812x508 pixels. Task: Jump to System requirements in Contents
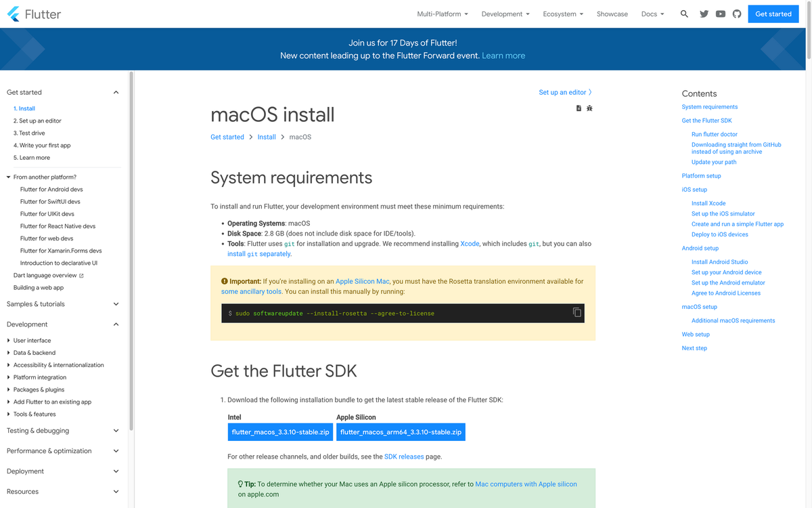click(710, 107)
